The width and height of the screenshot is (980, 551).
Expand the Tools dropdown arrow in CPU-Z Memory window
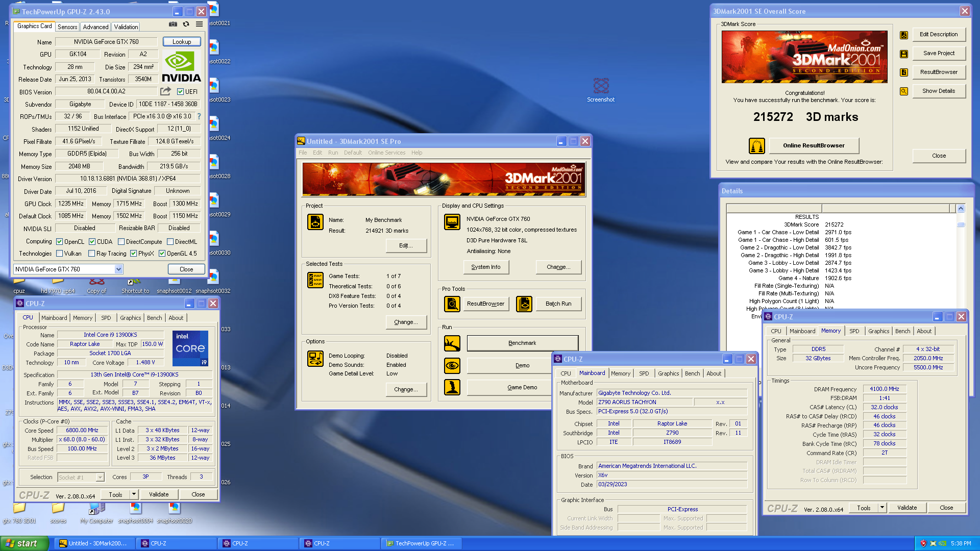(x=882, y=508)
